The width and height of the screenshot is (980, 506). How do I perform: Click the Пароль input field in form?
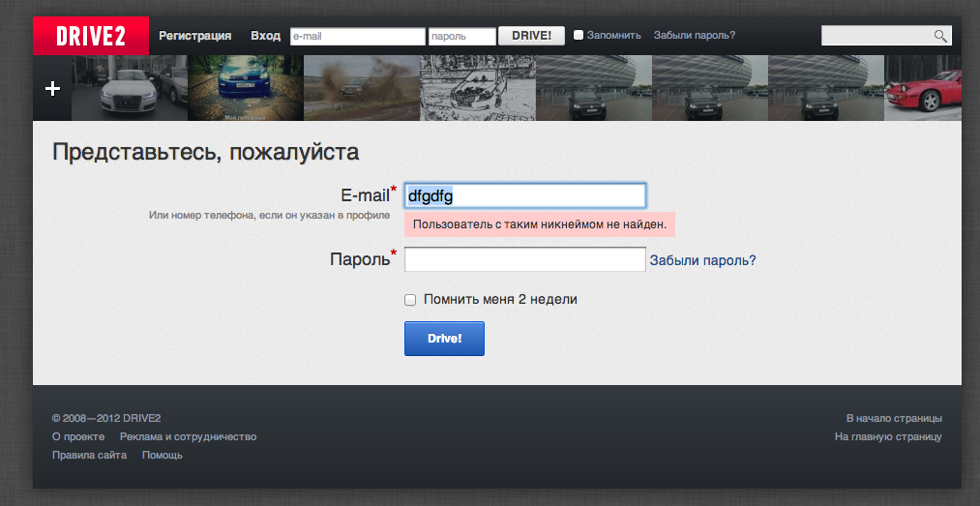point(524,259)
